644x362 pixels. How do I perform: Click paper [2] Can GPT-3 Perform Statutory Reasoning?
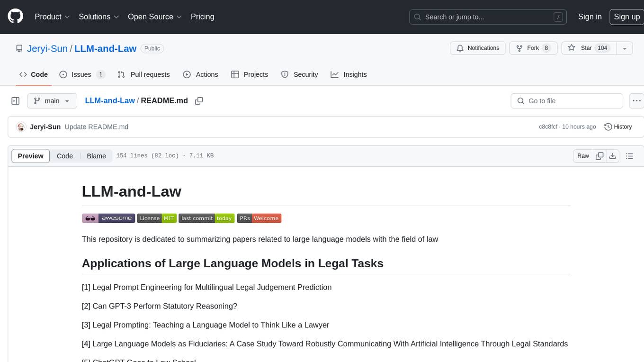pyautogui.click(x=160, y=306)
